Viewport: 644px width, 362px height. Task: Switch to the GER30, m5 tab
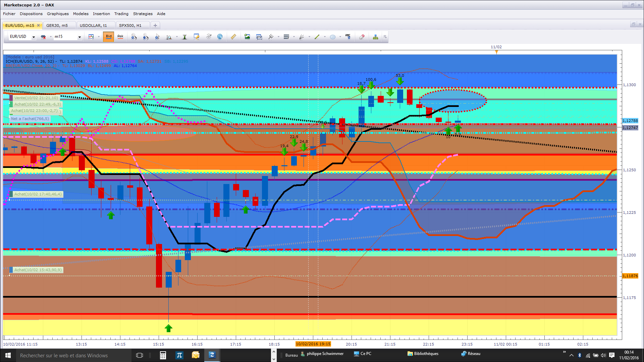tap(57, 25)
